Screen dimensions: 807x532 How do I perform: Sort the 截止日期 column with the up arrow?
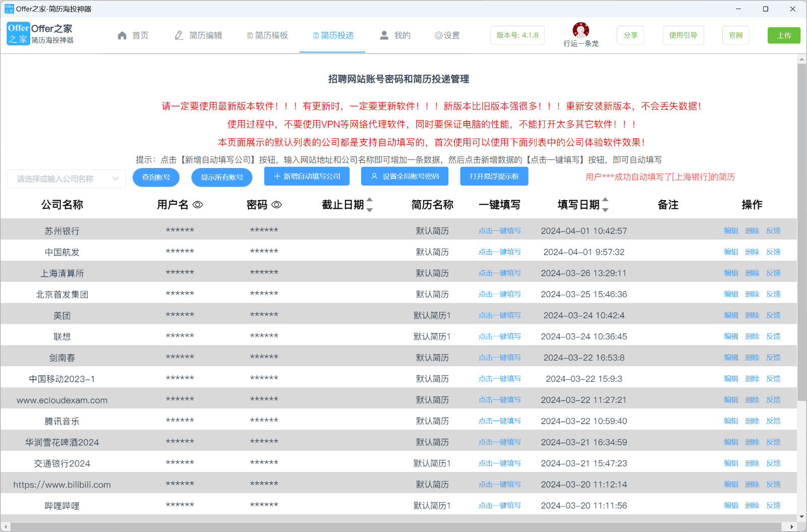(x=370, y=200)
